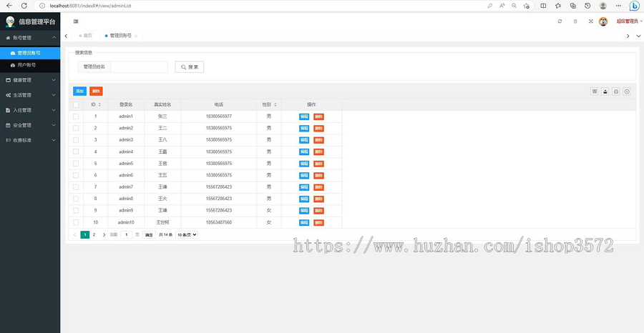Screen dimensions: 644x333
Task: Open the 10 条/页 page size dropdown
Action: (x=187, y=235)
